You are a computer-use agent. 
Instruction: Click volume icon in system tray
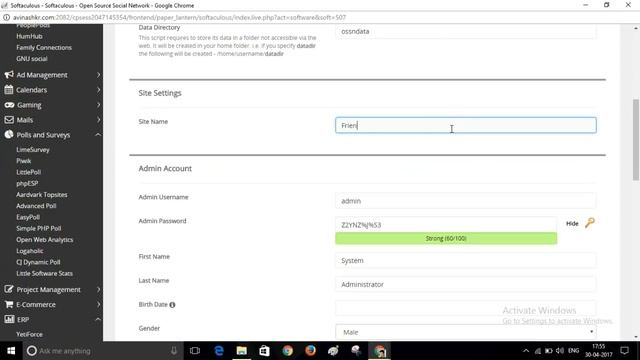[x=560, y=351]
